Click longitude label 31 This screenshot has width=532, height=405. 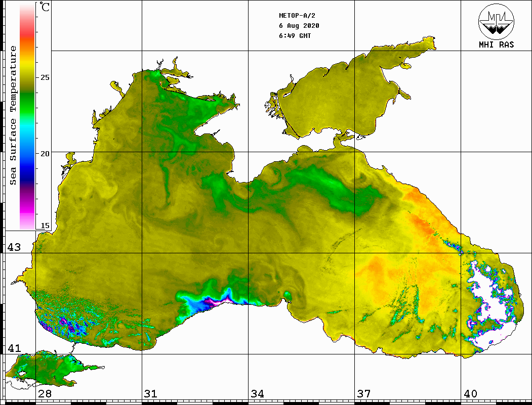tap(151, 393)
